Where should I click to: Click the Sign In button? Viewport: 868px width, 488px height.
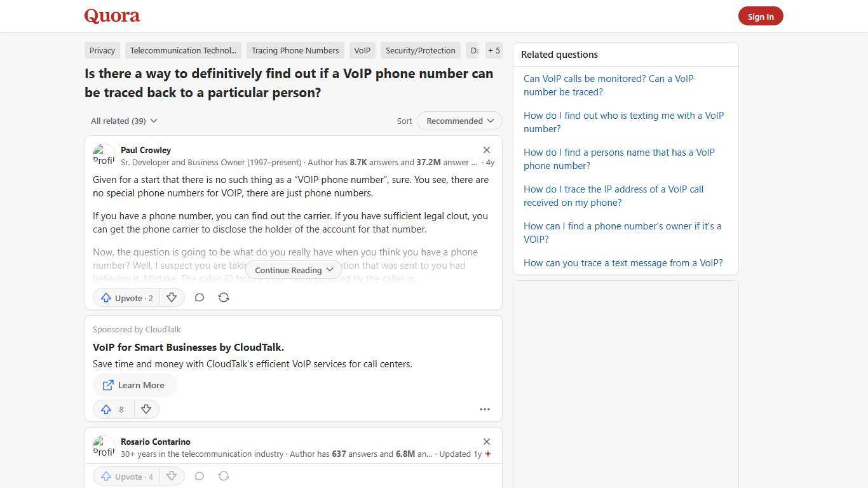tap(761, 16)
